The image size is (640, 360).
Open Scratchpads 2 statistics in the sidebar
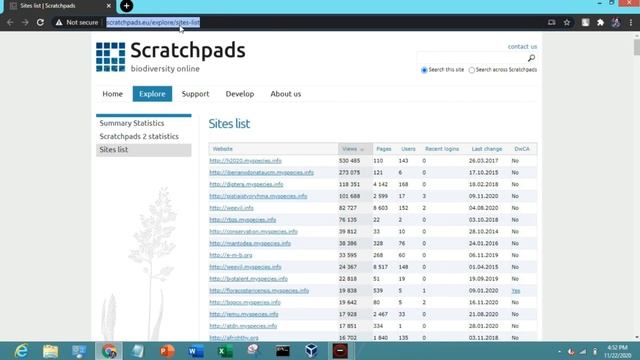tap(139, 136)
